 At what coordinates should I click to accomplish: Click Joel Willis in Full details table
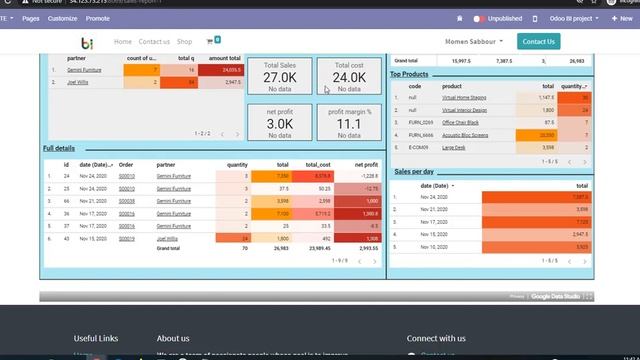(x=167, y=239)
